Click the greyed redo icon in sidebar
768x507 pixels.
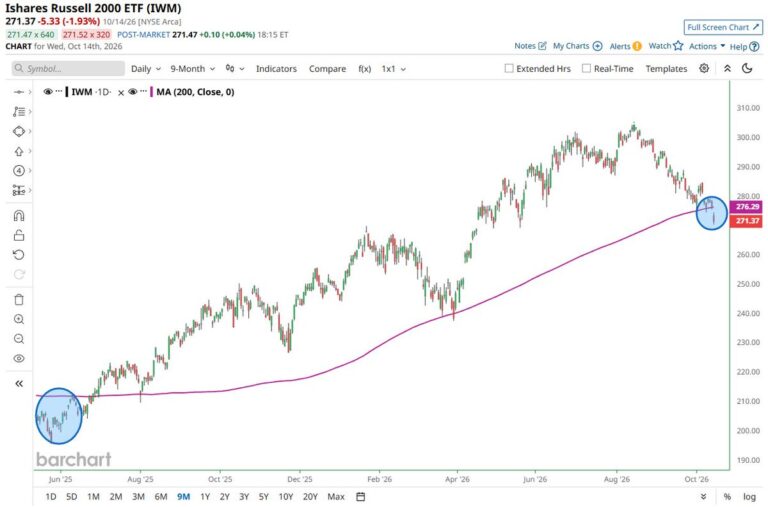[x=19, y=274]
